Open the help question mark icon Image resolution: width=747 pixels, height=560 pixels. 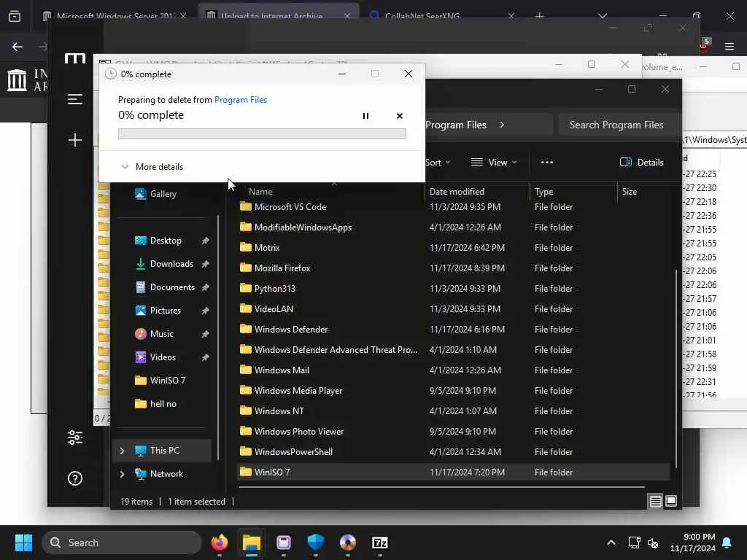click(x=75, y=478)
